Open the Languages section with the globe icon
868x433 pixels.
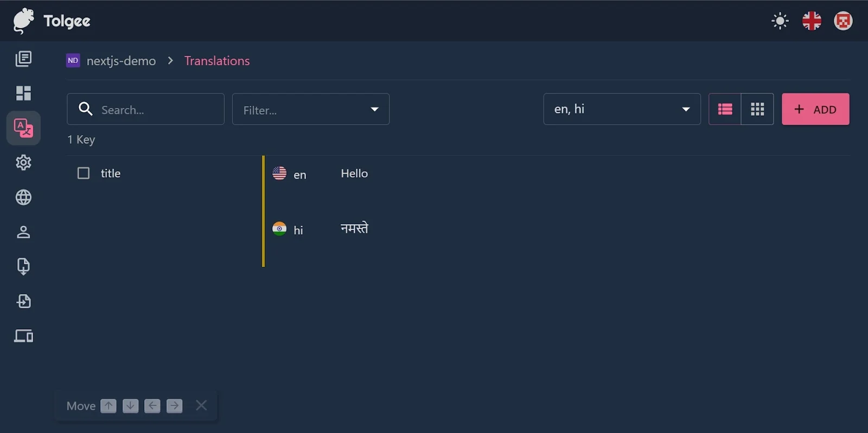point(23,197)
